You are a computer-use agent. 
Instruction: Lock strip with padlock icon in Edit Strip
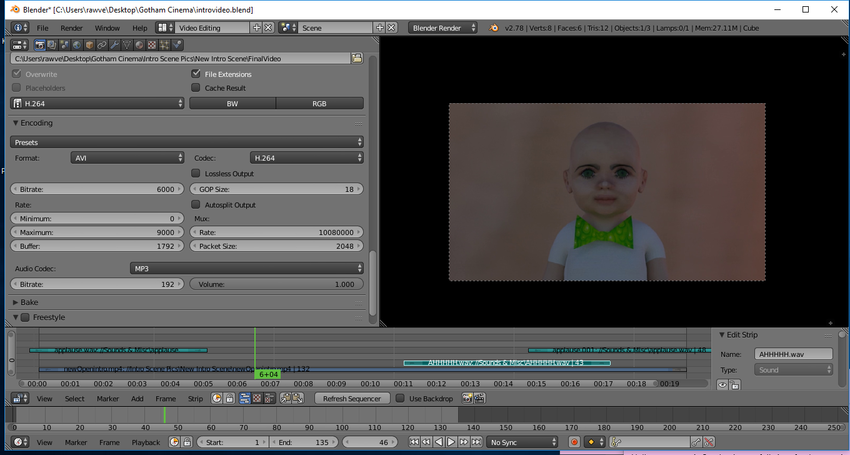[x=735, y=384]
